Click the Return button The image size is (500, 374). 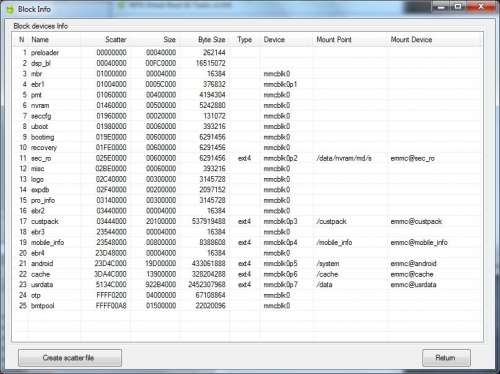pyautogui.click(x=446, y=358)
